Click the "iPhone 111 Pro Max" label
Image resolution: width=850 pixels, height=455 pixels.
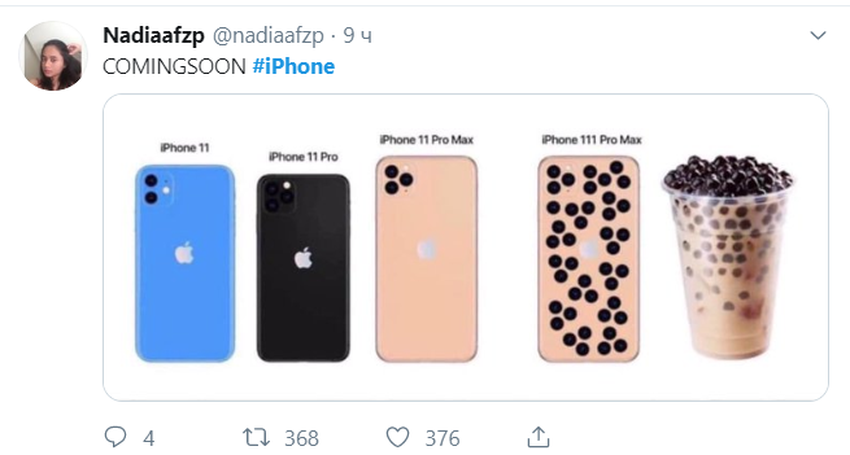pyautogui.click(x=592, y=139)
